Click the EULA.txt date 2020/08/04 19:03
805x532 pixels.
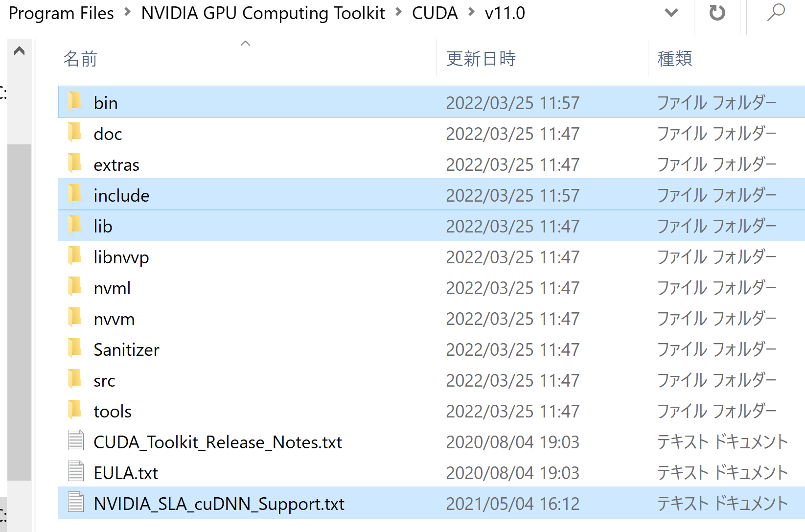(512, 473)
